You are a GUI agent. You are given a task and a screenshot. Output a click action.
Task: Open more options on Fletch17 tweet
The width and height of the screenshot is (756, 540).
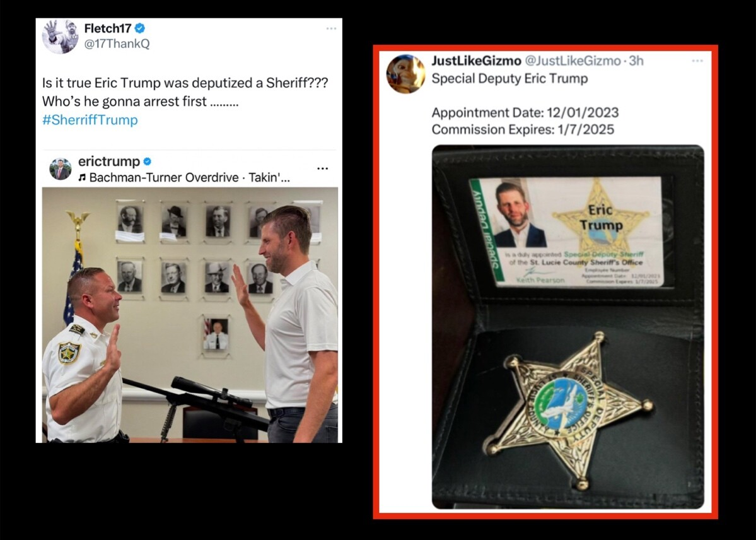pyautogui.click(x=331, y=28)
